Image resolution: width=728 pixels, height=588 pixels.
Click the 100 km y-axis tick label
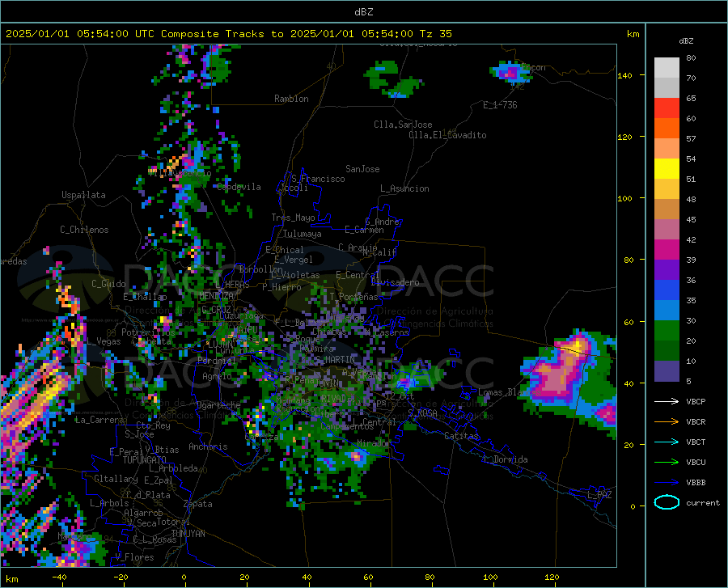point(624,198)
